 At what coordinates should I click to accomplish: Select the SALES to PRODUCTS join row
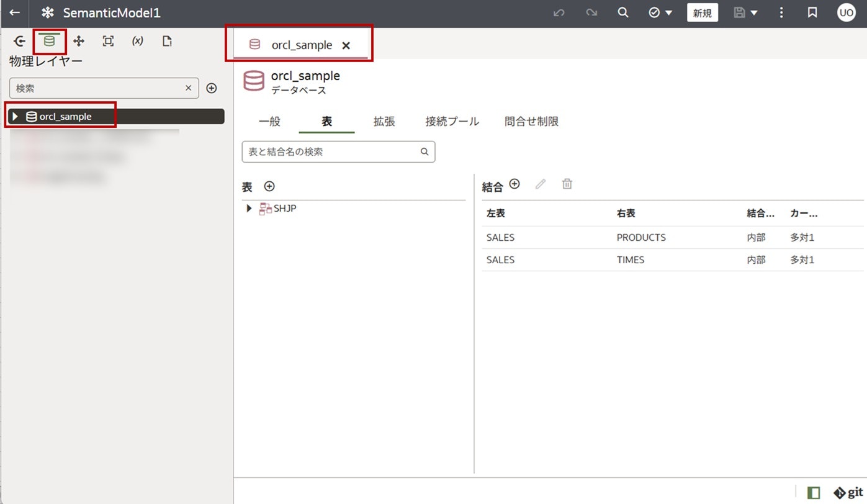pos(673,237)
